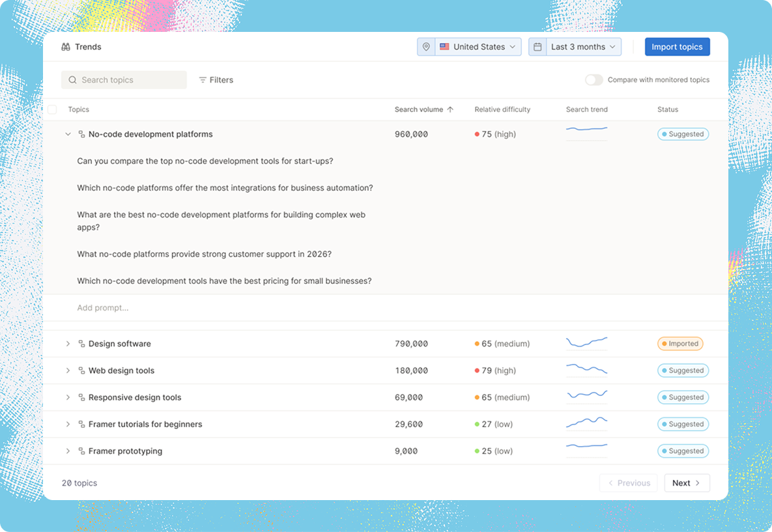The width and height of the screenshot is (772, 532).
Task: Click the Imported status badge for Design software
Action: click(680, 344)
